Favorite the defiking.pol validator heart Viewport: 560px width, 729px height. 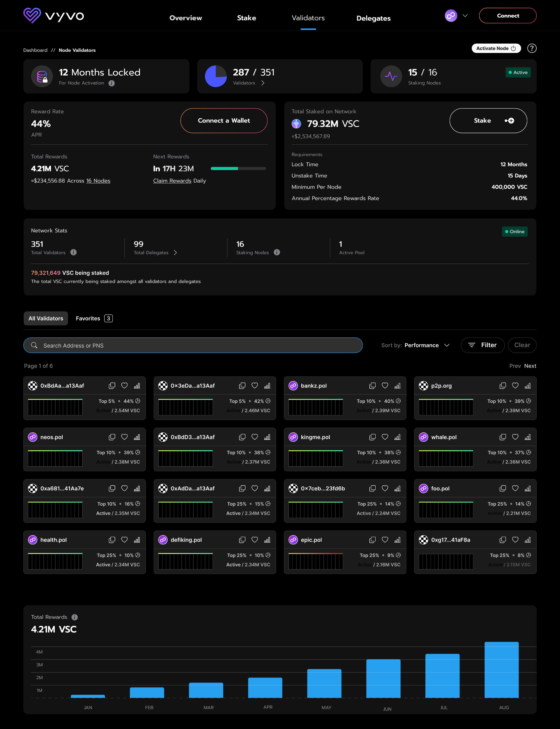pyautogui.click(x=255, y=540)
